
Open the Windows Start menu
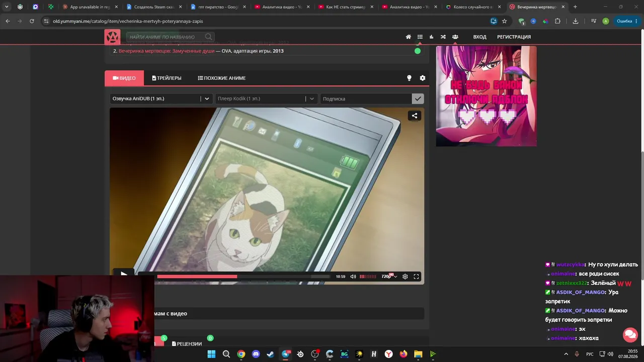click(x=211, y=354)
